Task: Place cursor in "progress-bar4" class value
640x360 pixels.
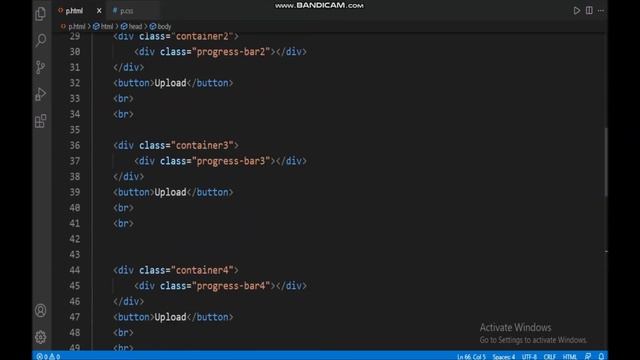Action: [231, 286]
